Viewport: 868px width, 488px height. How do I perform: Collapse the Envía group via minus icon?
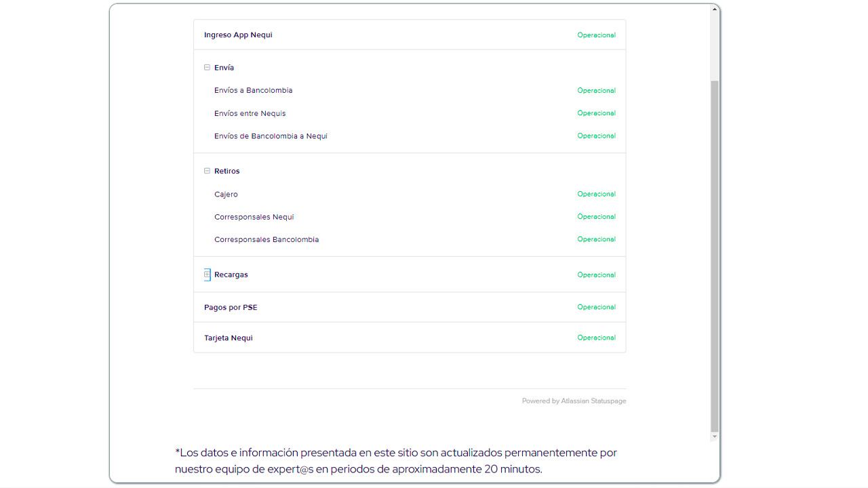(x=208, y=68)
